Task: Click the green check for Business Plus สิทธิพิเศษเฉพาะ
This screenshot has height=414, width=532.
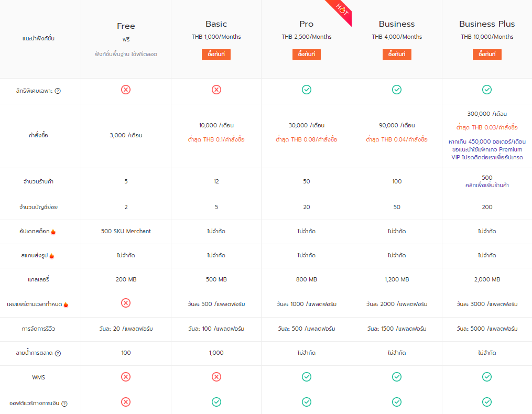Action: 487,90
